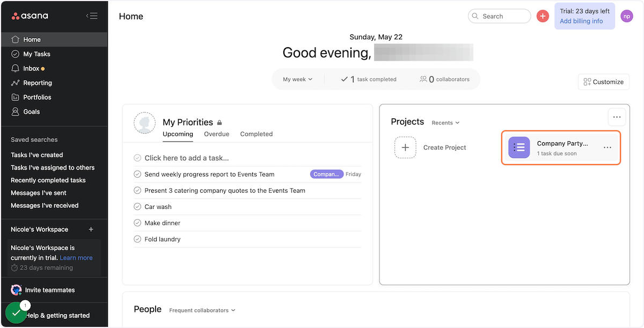Screen dimensions: 644x328
Task: Collapse the sidebar with the hamburger arrow icon
Action: pyautogui.click(x=92, y=16)
